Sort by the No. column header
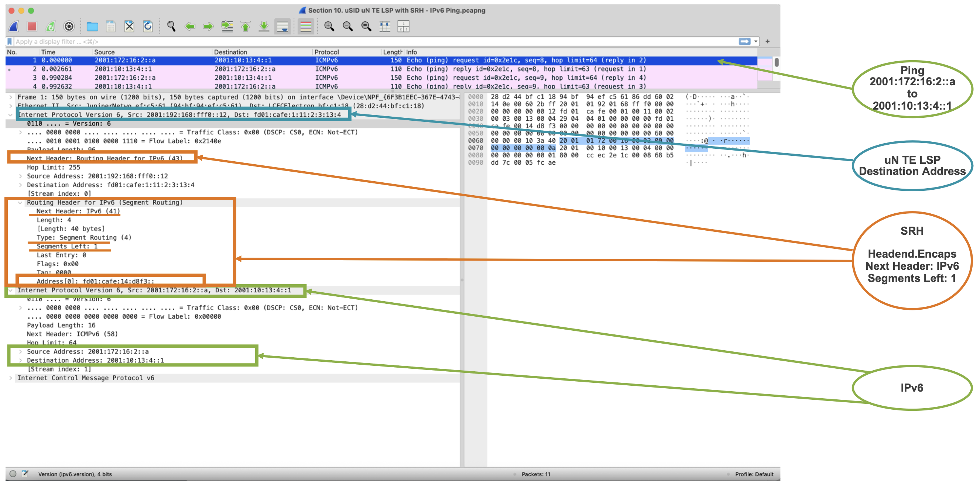This screenshot has width=980, height=485. point(22,52)
